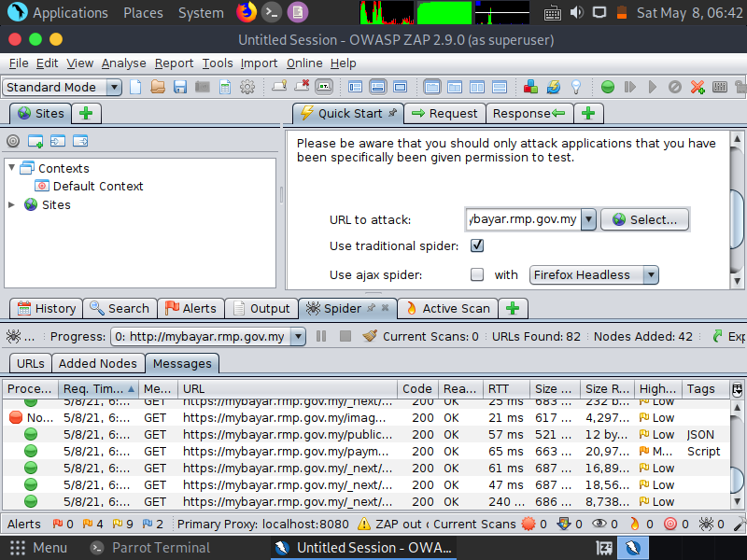Uncheck Use traditional spider checkbox
The image size is (747, 560).
(477, 245)
